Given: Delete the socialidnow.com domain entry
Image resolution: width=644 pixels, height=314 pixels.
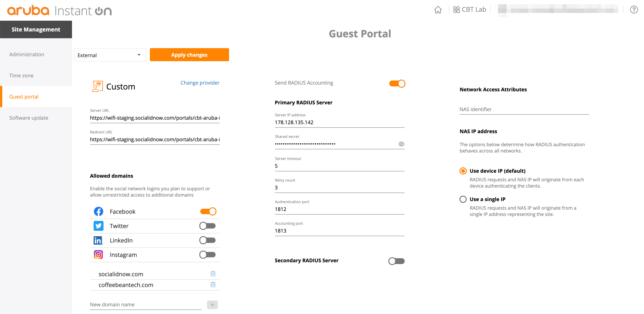Looking at the screenshot, I should 213,274.
